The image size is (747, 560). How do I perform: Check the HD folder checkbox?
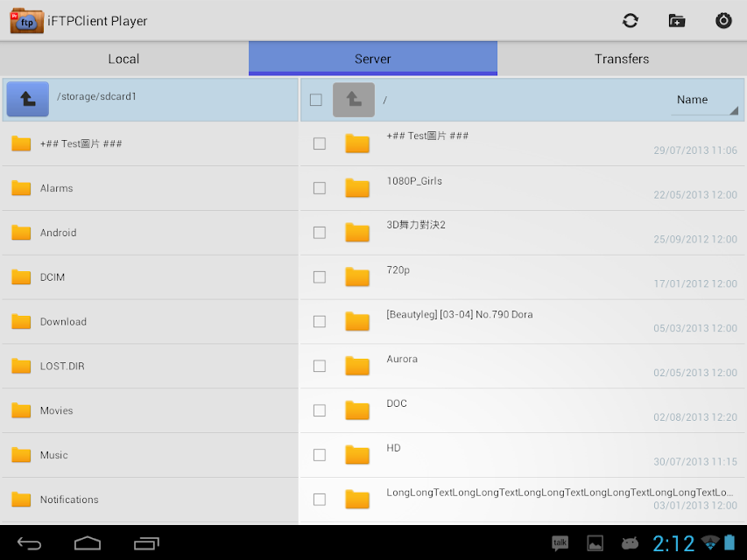pos(320,455)
